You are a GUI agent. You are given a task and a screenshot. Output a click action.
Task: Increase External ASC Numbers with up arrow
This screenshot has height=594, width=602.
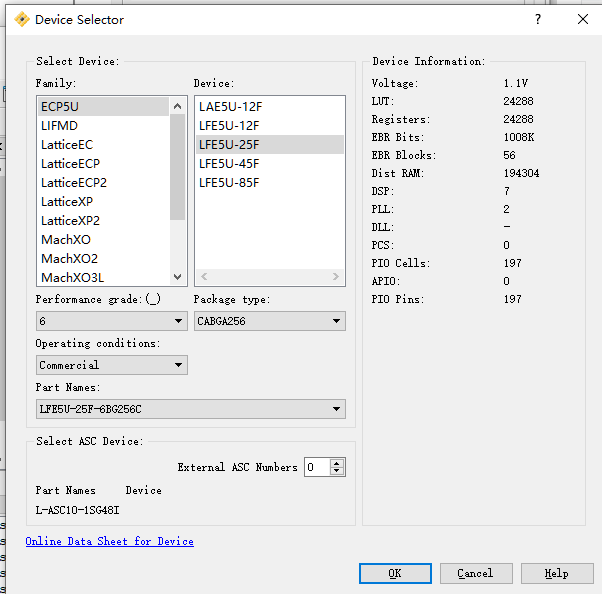(x=337, y=463)
